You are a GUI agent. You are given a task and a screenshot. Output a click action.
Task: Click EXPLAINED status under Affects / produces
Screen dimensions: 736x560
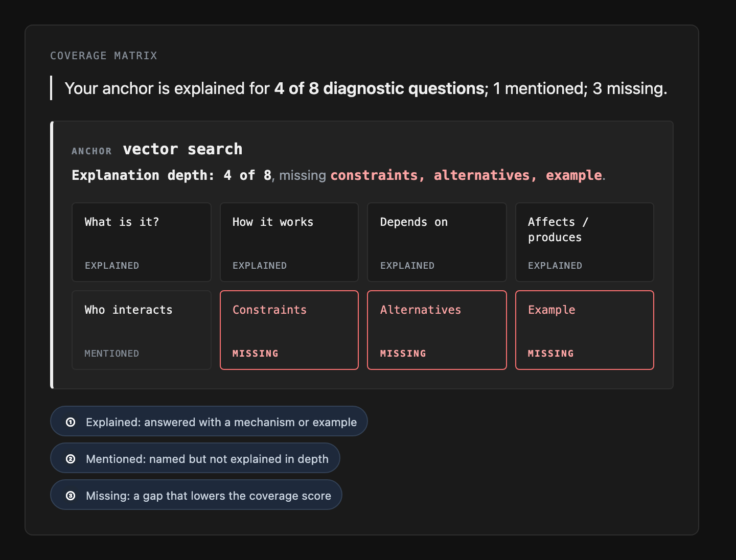tap(555, 266)
